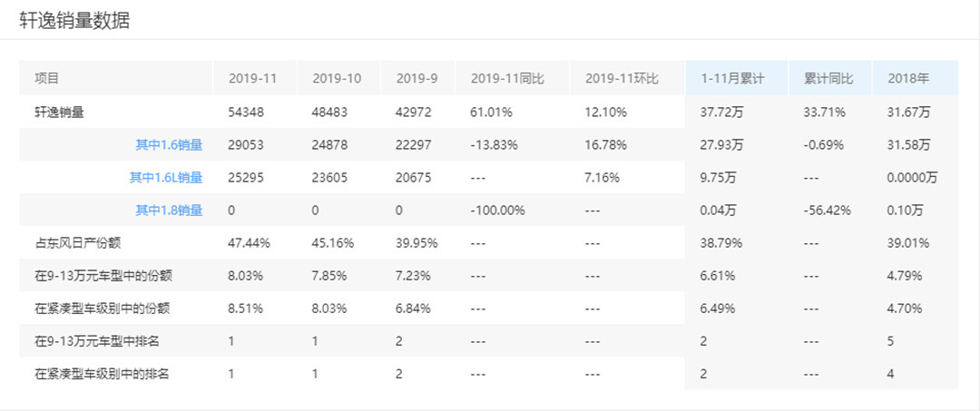Click the 在紧凑型车级别中的份额 row label
The height and width of the screenshot is (411, 980).
point(102,308)
